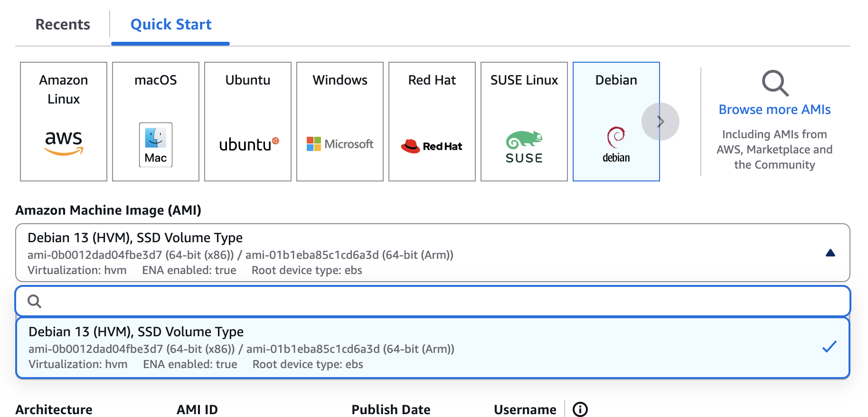
Task: Click the Architecture label
Action: pos(54,409)
